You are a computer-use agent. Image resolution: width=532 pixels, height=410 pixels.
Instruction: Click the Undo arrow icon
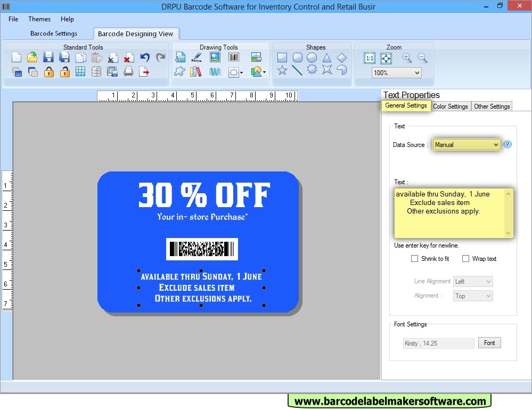pos(145,58)
